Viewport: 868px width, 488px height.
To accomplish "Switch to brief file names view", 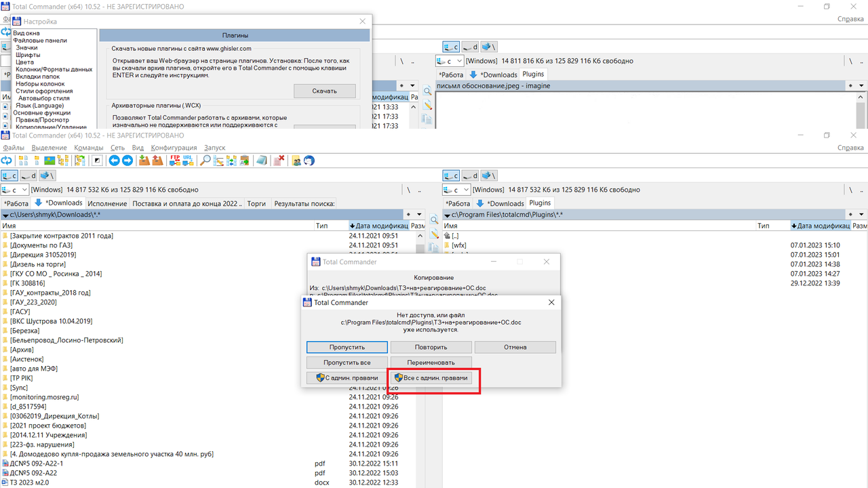I will pyautogui.click(x=24, y=161).
